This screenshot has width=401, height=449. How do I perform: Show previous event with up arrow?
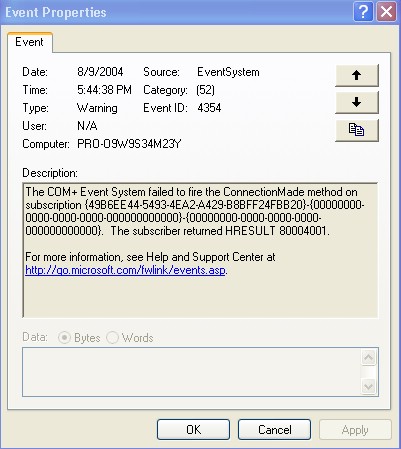pyautogui.click(x=357, y=75)
